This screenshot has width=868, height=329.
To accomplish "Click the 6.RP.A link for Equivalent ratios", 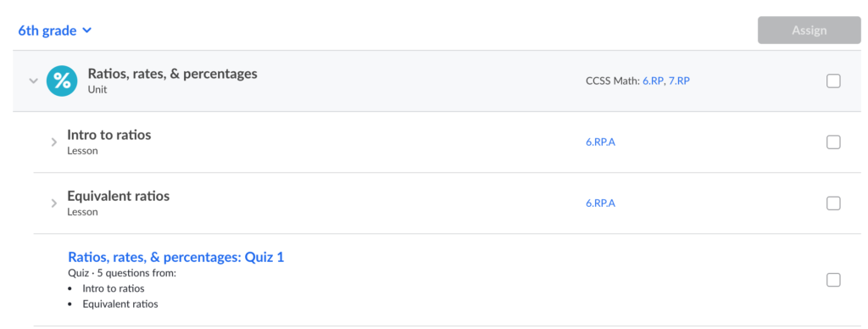I will pyautogui.click(x=601, y=204).
